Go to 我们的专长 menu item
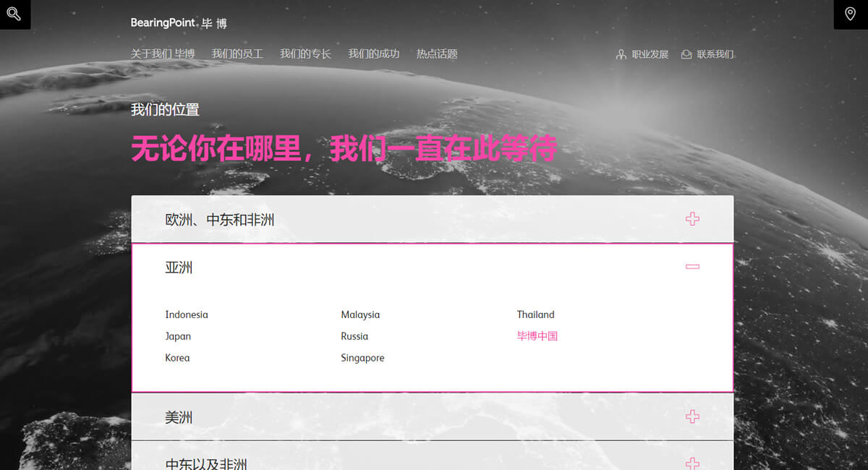 [x=305, y=54]
